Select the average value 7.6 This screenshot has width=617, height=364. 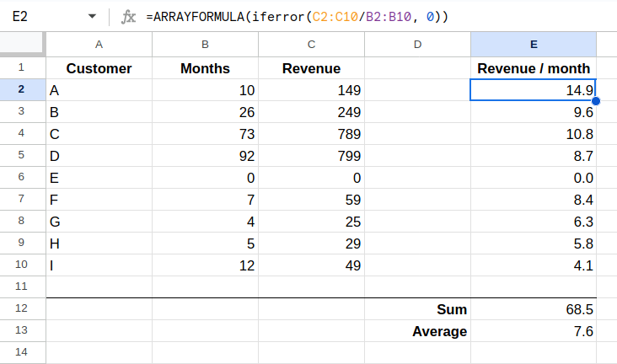pos(534,331)
